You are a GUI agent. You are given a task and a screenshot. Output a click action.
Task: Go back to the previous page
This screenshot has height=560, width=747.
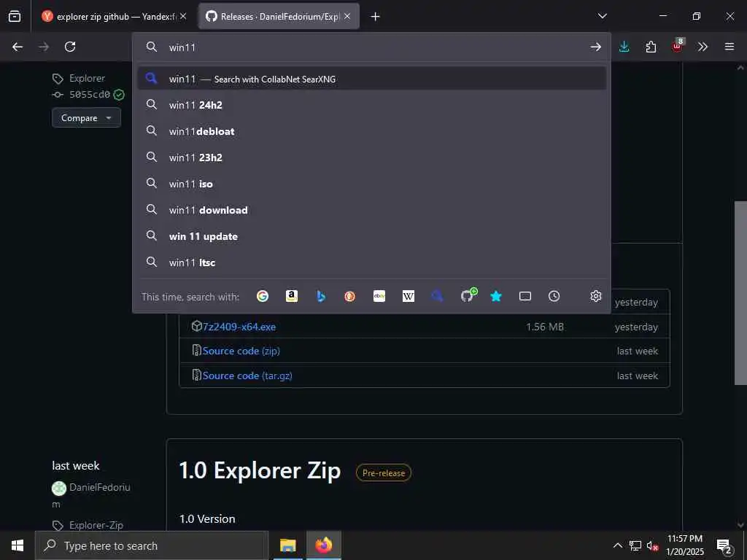tap(18, 47)
